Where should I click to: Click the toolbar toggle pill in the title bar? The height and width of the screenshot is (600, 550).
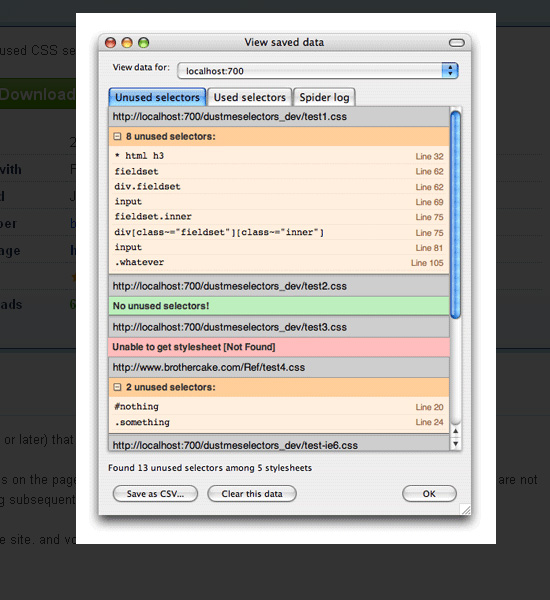click(x=457, y=42)
